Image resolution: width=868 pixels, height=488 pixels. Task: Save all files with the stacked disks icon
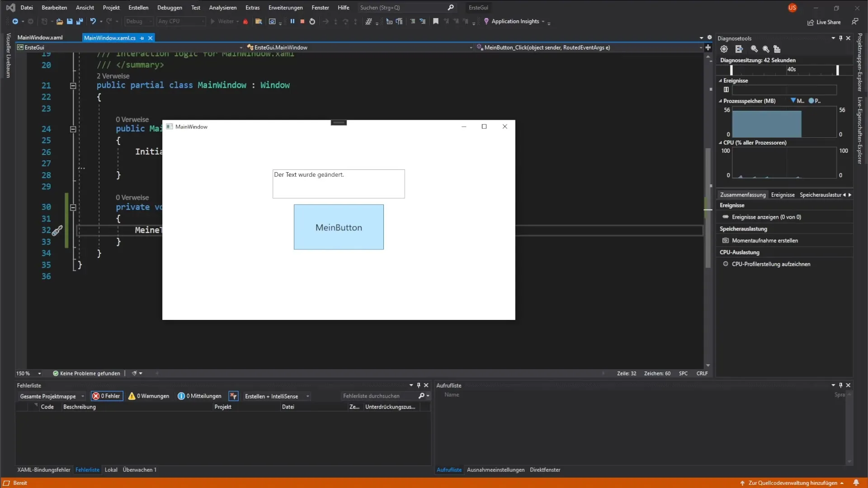click(80, 21)
